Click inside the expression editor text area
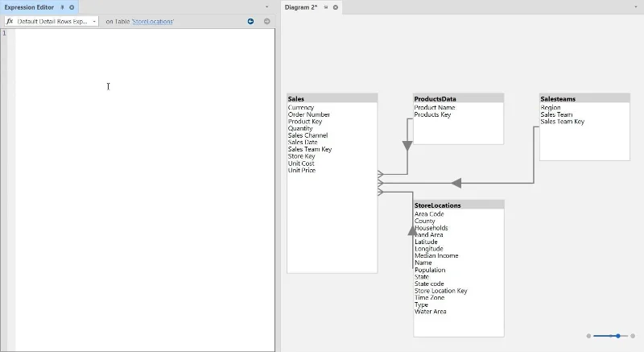Viewport: 644px width, 352px height. coord(145,189)
